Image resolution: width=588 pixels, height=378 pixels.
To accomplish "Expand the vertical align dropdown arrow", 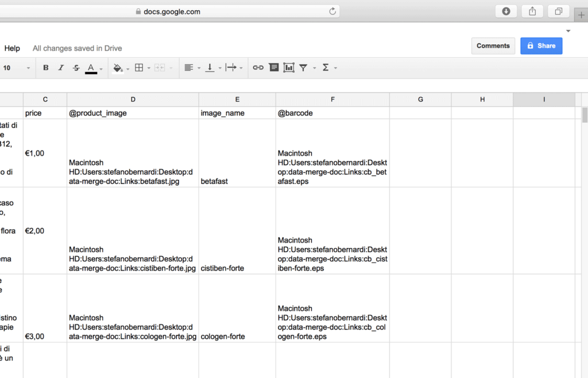I will 220,68.
